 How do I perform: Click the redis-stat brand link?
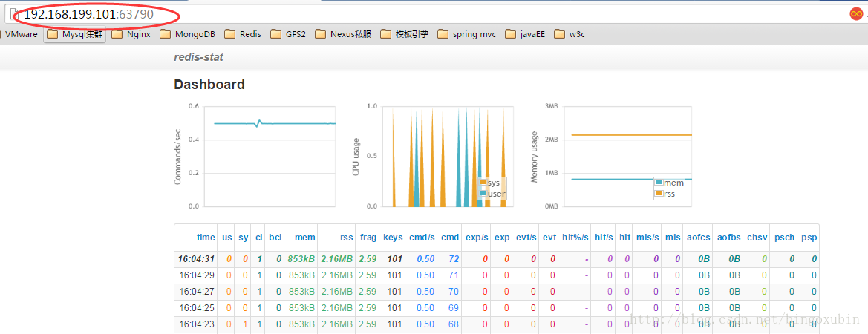click(x=199, y=57)
